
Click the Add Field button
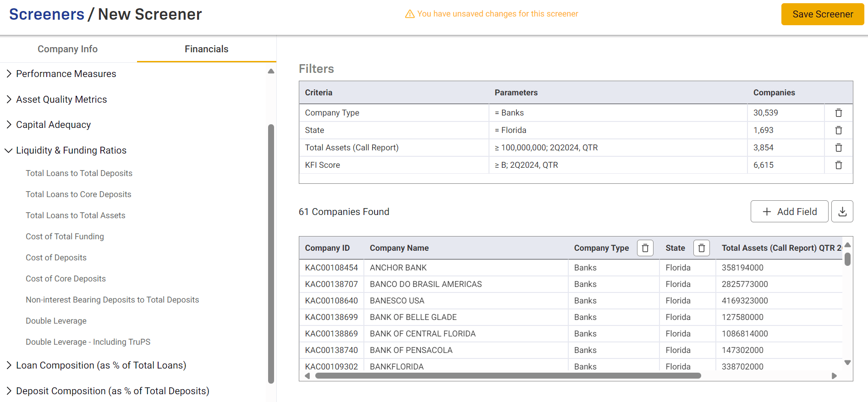(x=789, y=211)
